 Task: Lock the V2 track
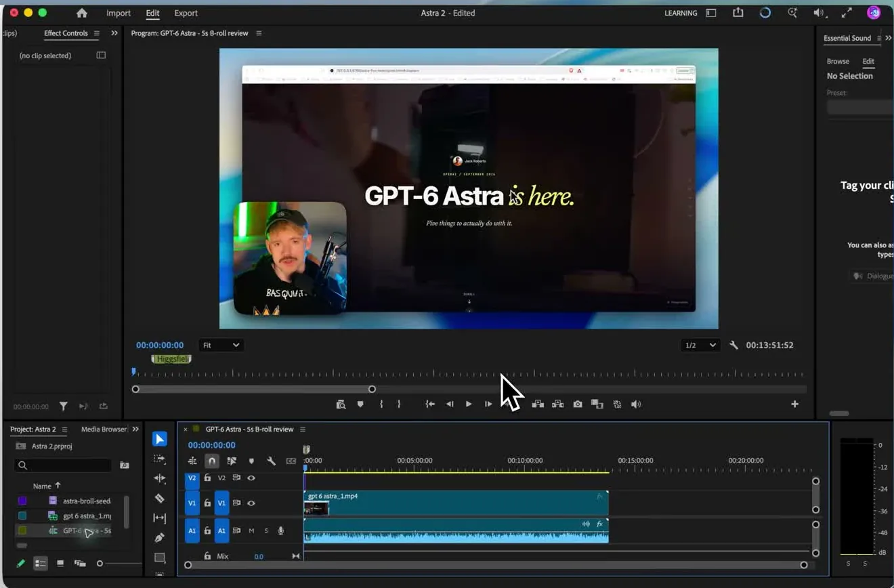[x=207, y=478]
